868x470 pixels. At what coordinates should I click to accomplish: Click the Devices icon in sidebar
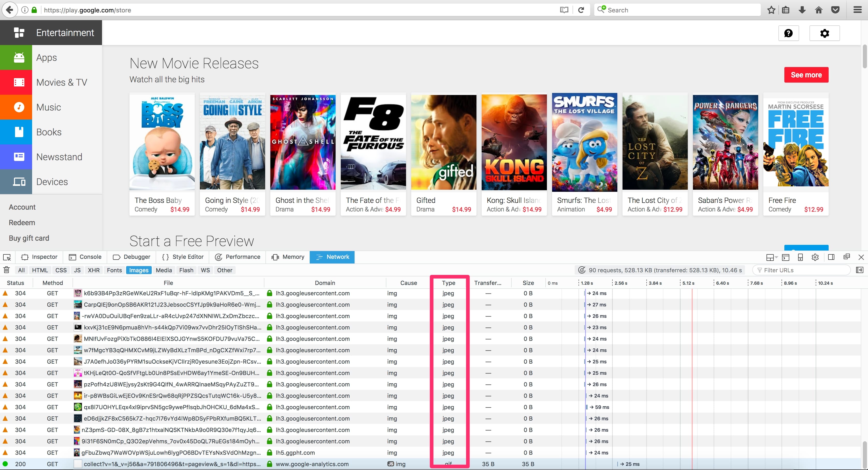tap(19, 182)
